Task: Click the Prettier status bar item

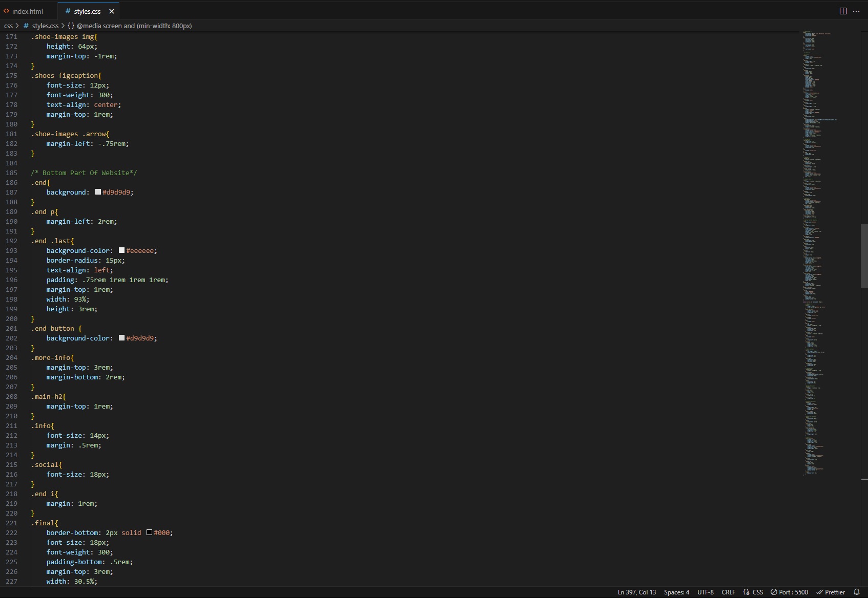Action: tap(831, 592)
